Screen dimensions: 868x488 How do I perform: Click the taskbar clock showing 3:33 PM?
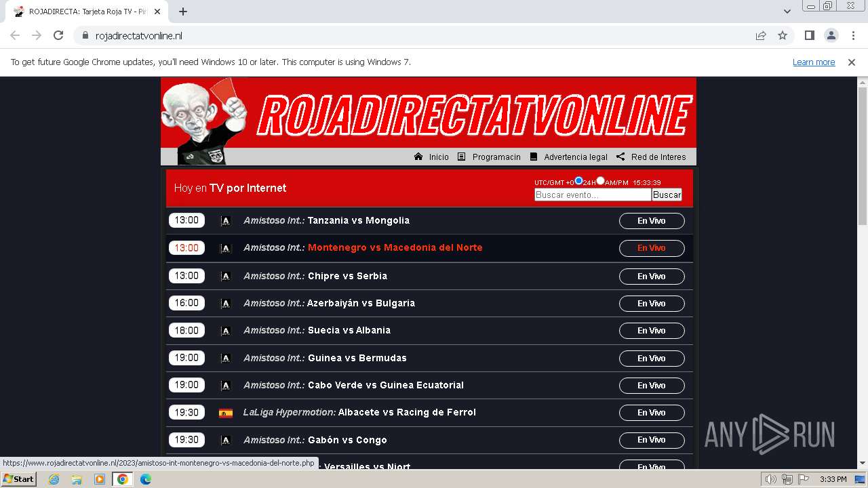(833, 479)
